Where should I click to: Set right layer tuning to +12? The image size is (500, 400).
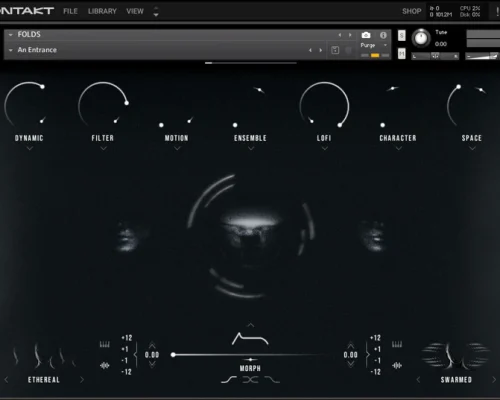(x=375, y=338)
